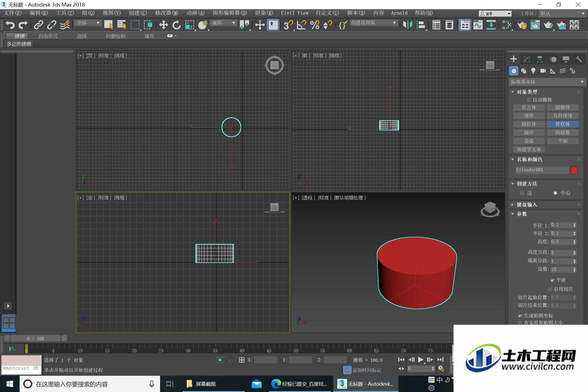Image resolution: width=588 pixels, height=392 pixels.
Task: Click the Align tool icon
Action: (421, 25)
